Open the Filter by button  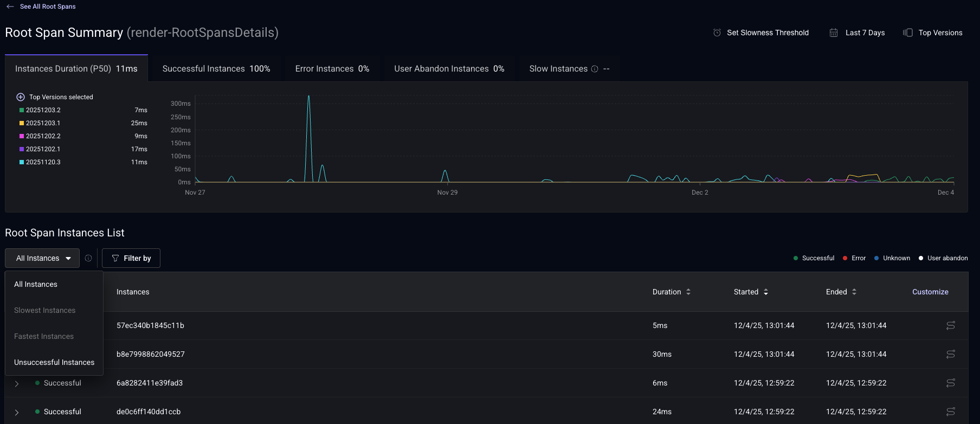point(131,258)
